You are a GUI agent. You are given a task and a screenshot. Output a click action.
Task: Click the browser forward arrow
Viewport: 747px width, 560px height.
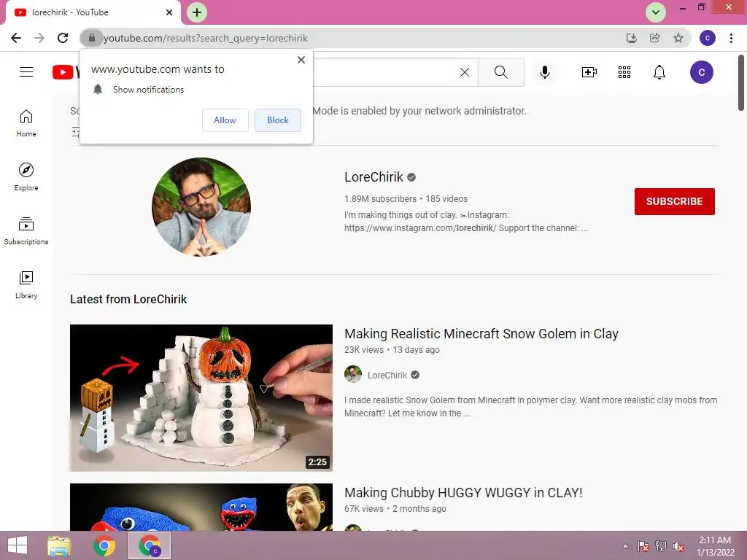39,38
